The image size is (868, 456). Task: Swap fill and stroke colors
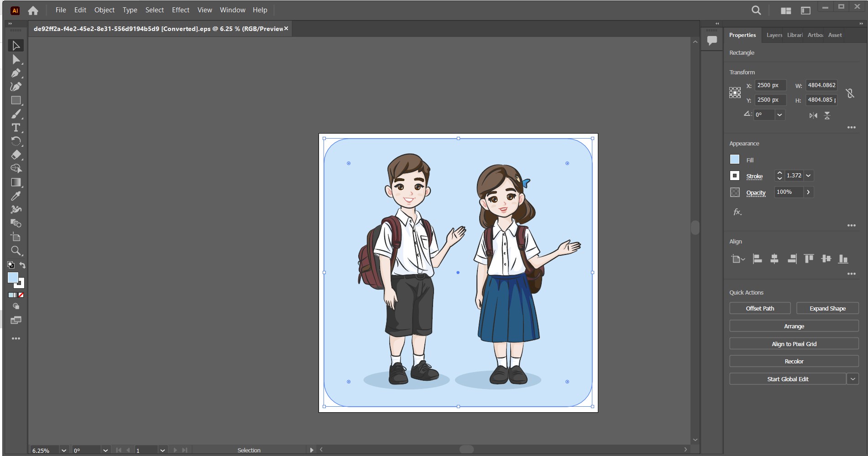click(x=22, y=265)
